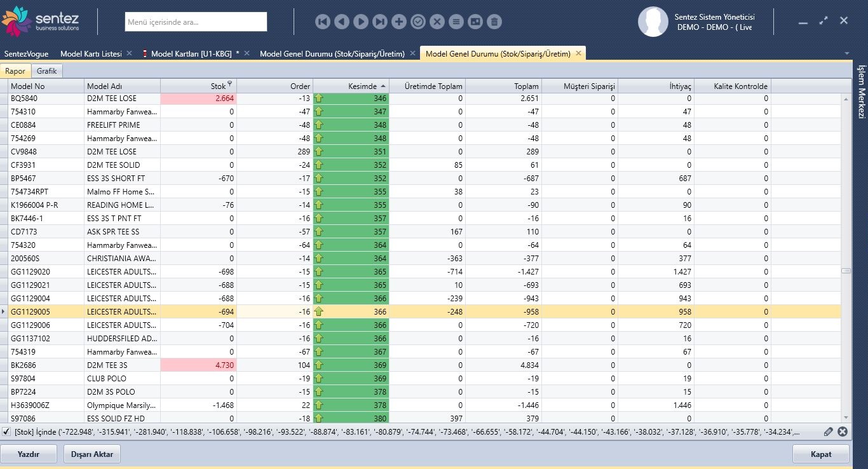This screenshot has width=868, height=469.
Task: Select Üretimde Toplam cell -363
Action: pyautogui.click(x=427, y=259)
